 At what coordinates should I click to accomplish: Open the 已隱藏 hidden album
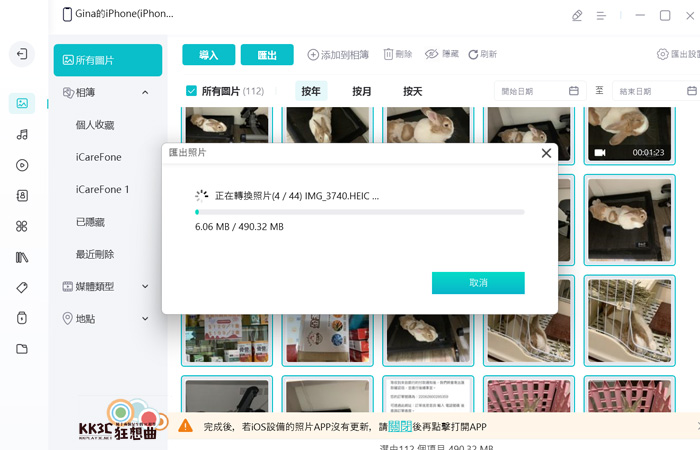pyautogui.click(x=90, y=222)
